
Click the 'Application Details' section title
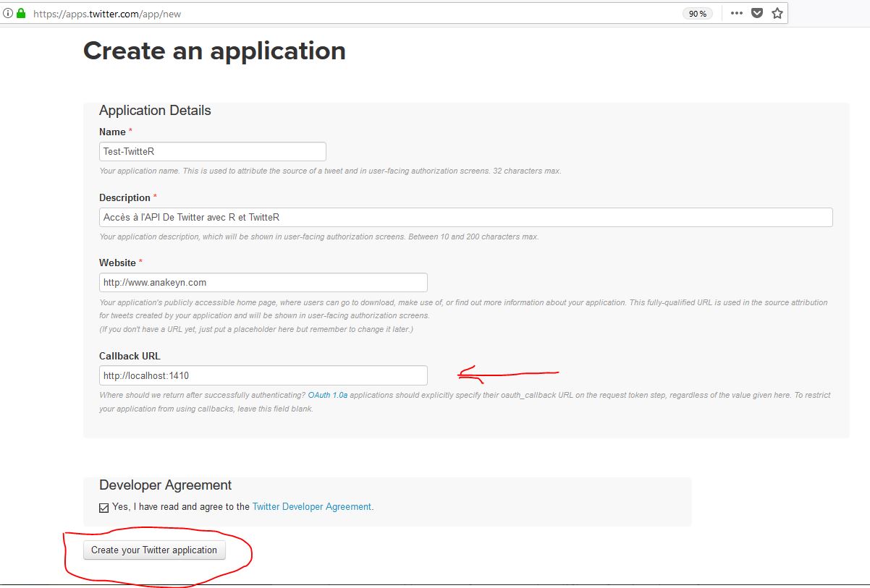tap(155, 111)
